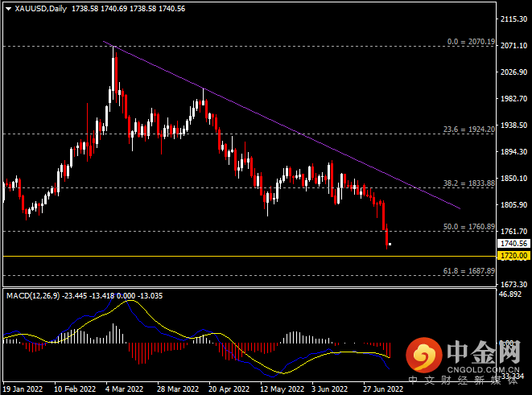Click the 1894.30 price axis label

point(513,151)
